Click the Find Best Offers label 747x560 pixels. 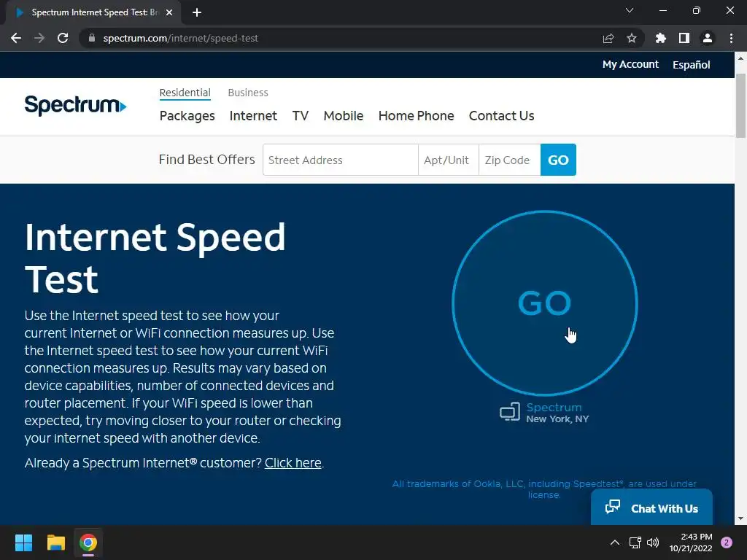tap(206, 160)
